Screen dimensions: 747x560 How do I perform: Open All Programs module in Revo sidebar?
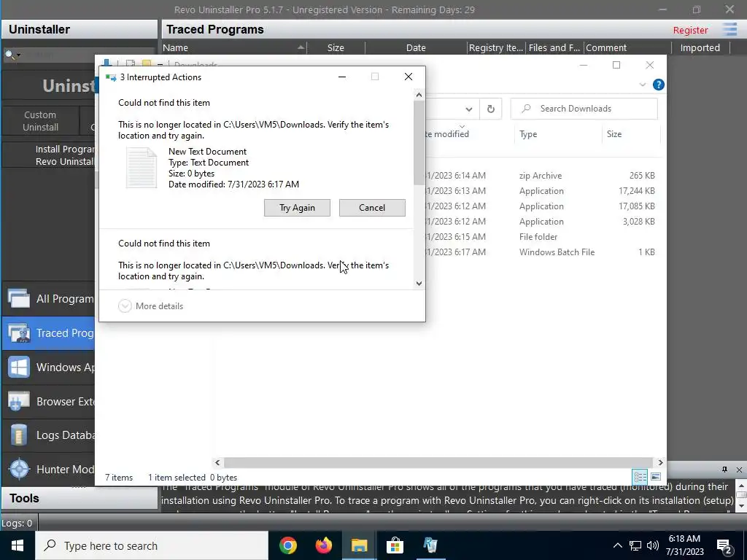click(x=19, y=298)
